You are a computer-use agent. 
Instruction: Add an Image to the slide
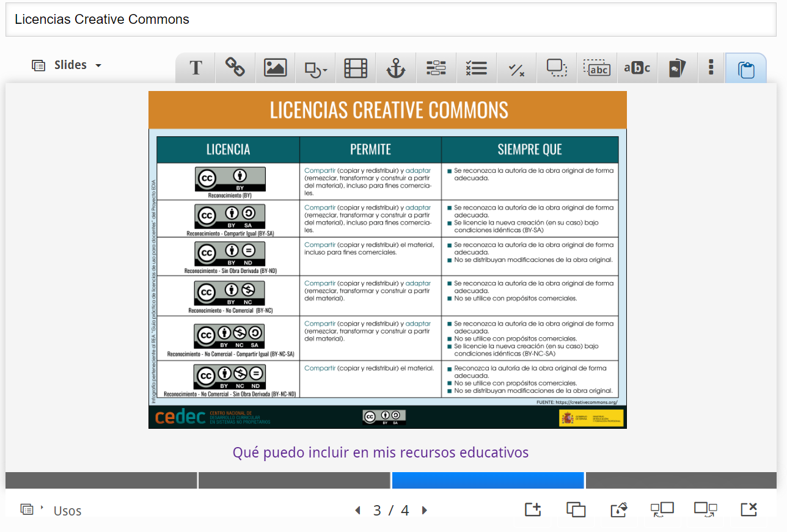275,68
